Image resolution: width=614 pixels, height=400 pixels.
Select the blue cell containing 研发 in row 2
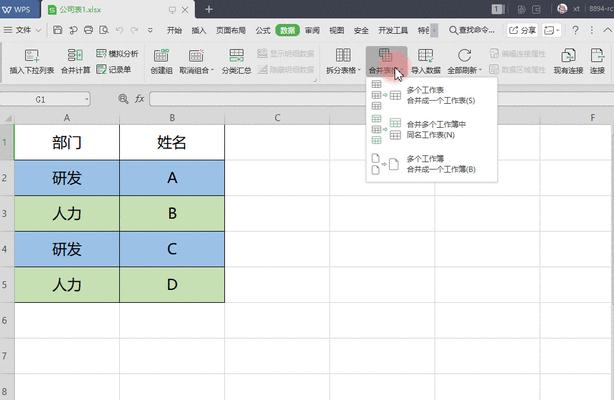66,178
